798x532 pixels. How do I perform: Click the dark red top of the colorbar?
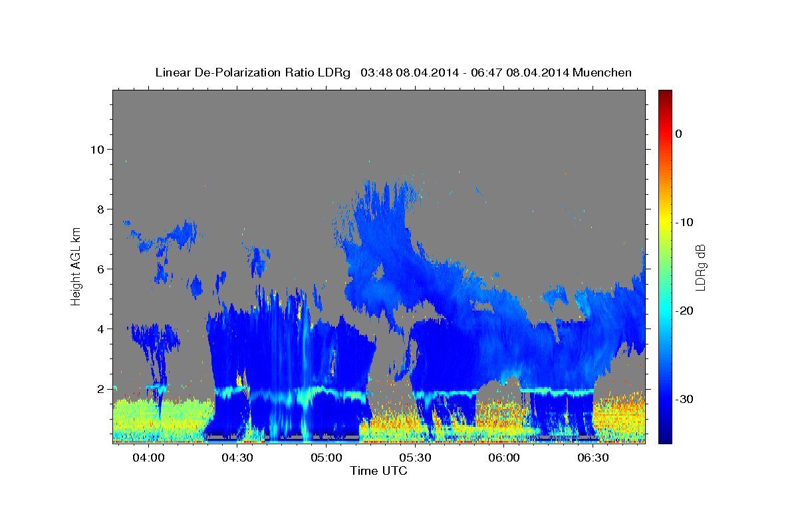coord(665,94)
